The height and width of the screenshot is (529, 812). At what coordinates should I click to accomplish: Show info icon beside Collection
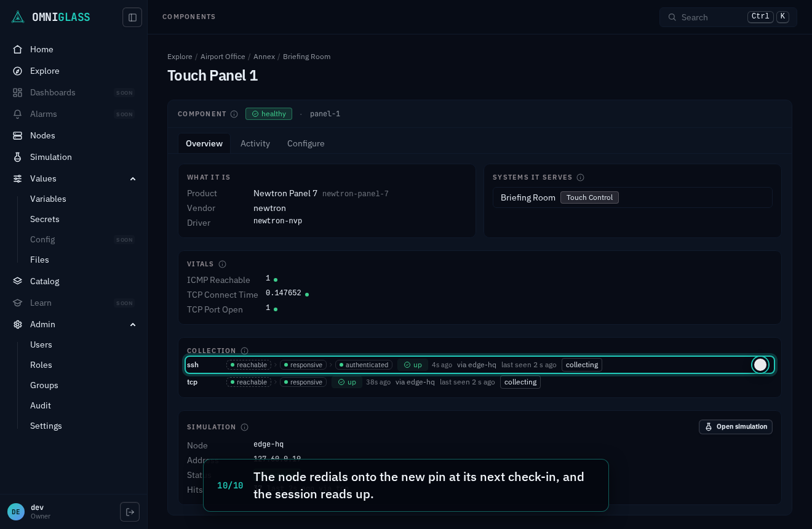244,351
